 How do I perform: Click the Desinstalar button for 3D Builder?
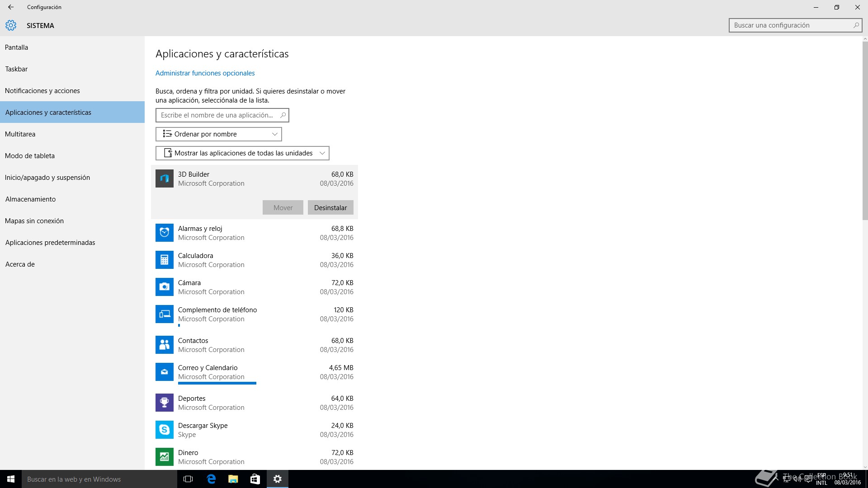[x=330, y=207]
